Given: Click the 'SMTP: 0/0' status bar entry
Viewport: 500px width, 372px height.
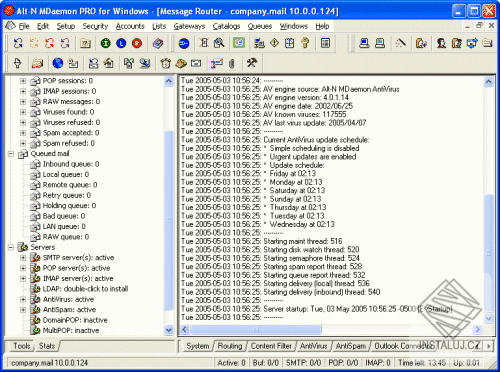Looking at the screenshot, I should [303, 363].
